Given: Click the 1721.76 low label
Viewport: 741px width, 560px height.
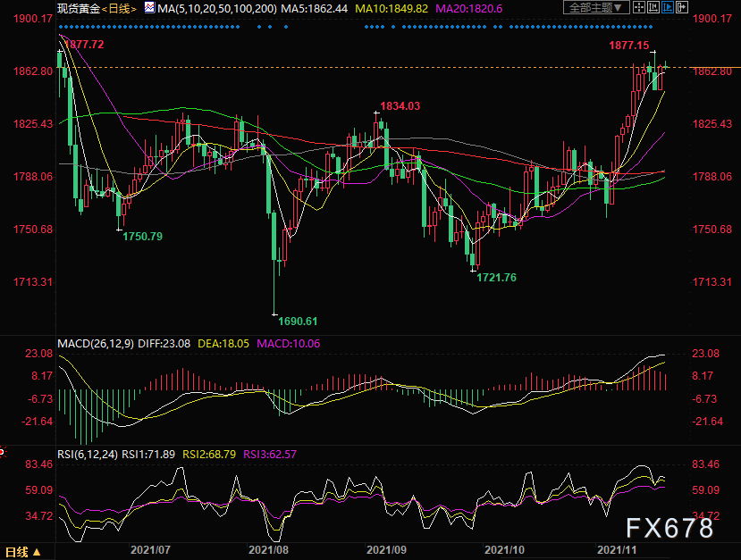Looking at the screenshot, I should [496, 277].
